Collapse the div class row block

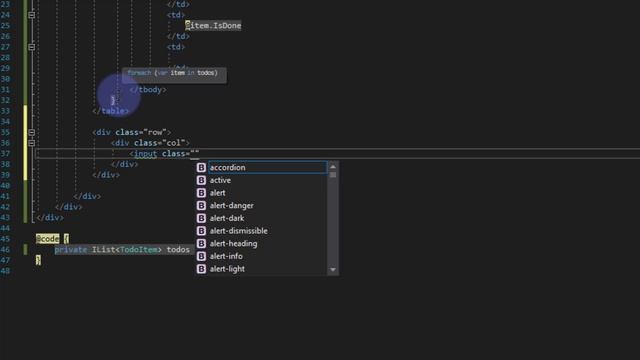click(x=31, y=132)
